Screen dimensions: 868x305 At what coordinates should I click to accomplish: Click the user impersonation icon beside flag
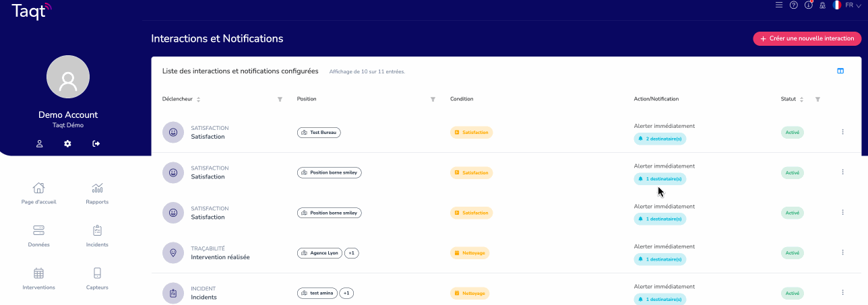pos(822,5)
